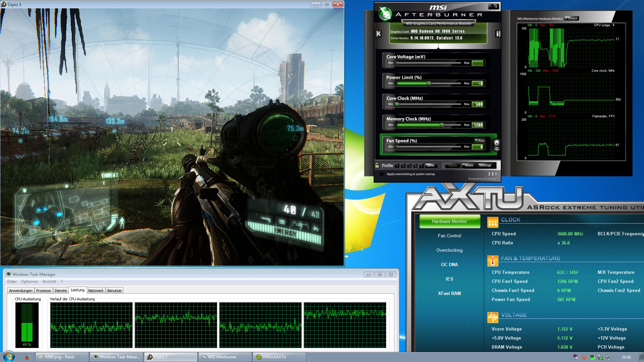The height and width of the screenshot is (362, 644).
Task: Minimize the MSI Afterburner window
Action: tap(490, 6)
